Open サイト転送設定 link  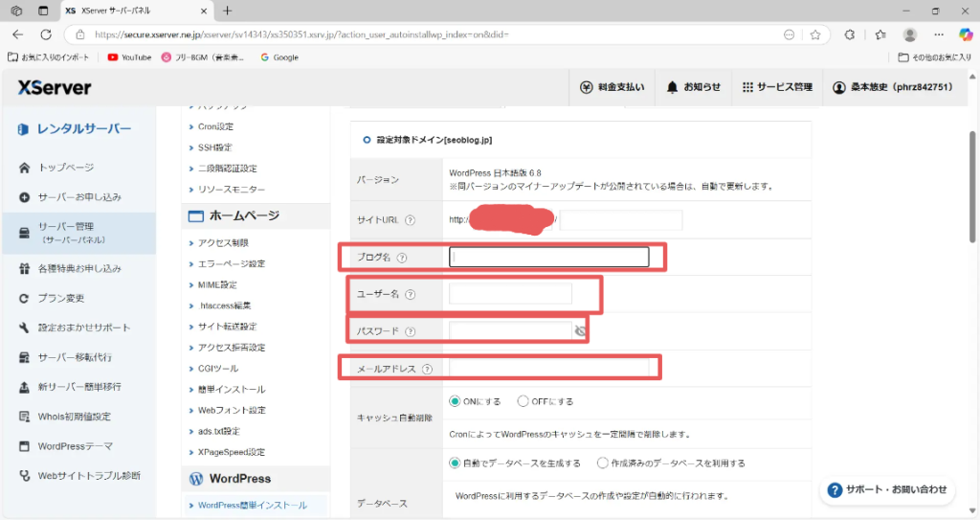coord(228,327)
